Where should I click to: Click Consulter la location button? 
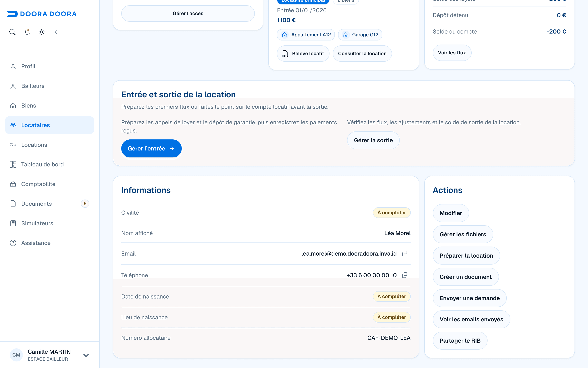tap(362, 54)
